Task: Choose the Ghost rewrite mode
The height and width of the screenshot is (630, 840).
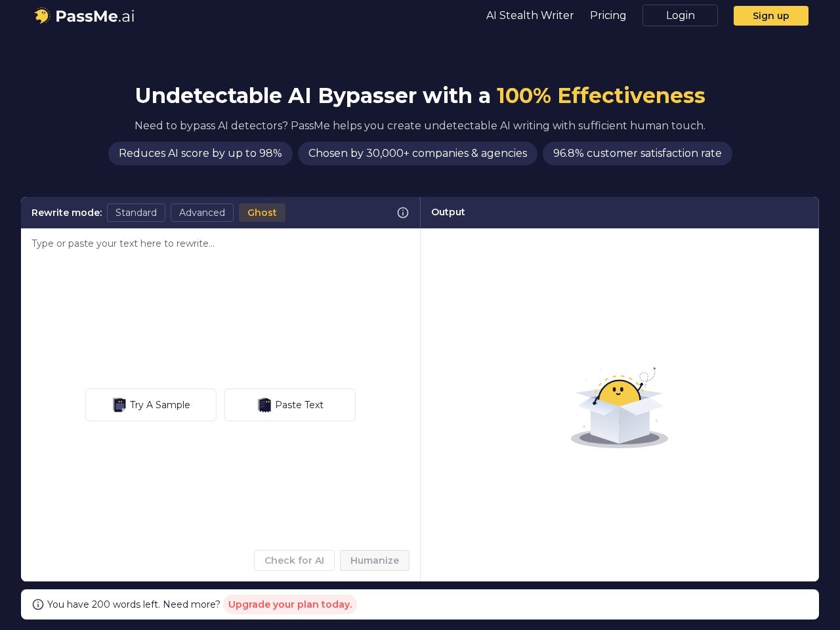Action: tap(262, 213)
